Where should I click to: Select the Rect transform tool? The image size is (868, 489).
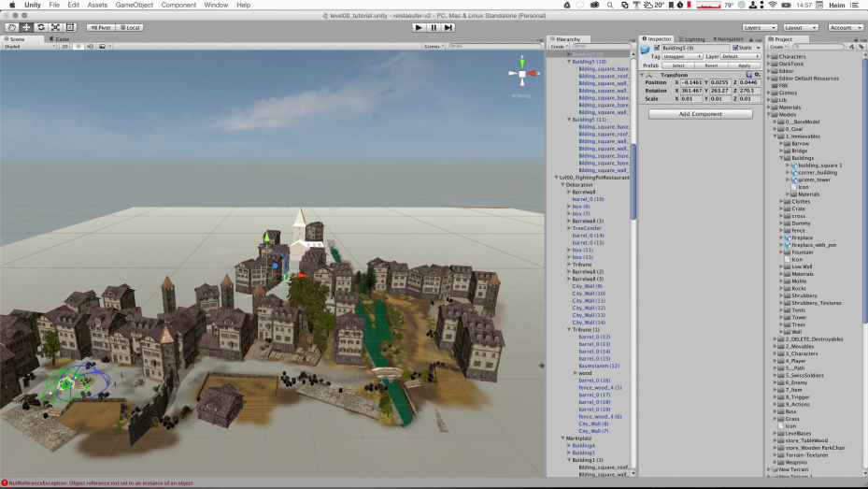click(x=71, y=27)
